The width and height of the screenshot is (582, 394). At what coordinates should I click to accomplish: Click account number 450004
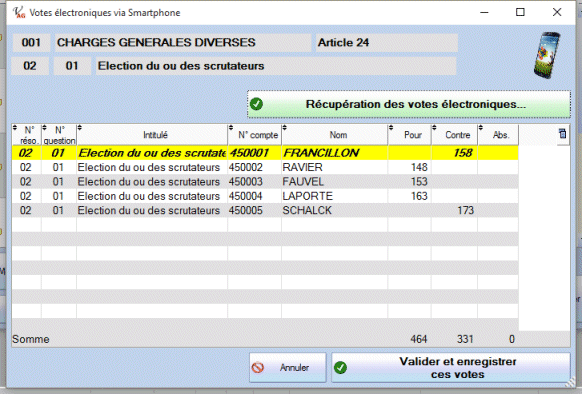coord(255,196)
